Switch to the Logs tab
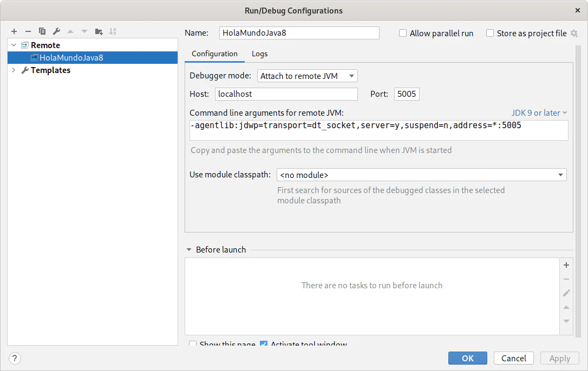 pos(259,54)
